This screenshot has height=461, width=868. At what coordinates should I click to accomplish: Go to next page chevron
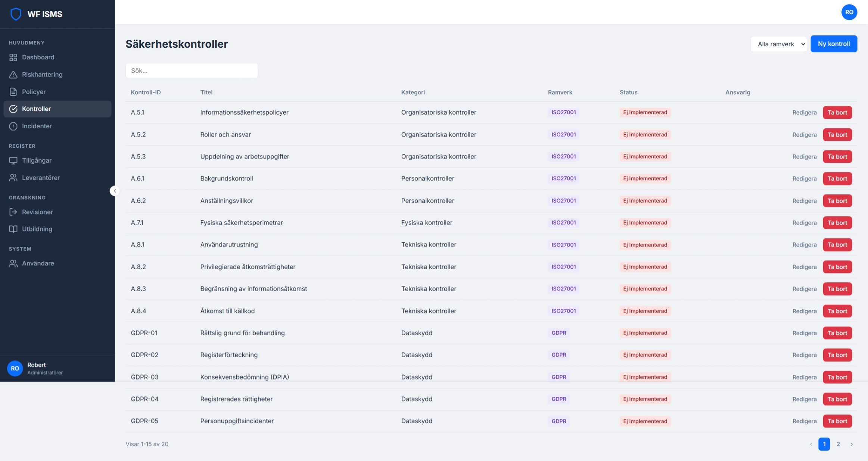click(x=851, y=444)
